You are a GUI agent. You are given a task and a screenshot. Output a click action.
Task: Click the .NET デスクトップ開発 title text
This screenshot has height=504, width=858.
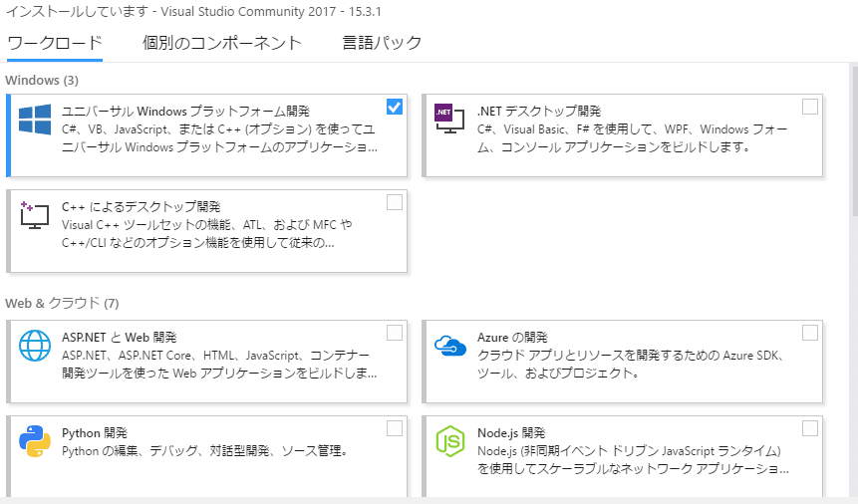click(x=539, y=112)
